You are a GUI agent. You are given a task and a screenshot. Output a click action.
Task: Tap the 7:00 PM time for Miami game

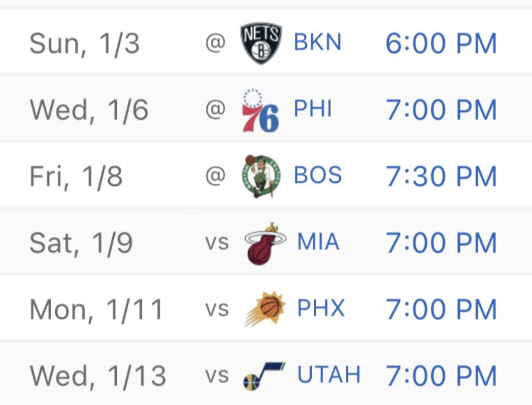[x=441, y=243]
